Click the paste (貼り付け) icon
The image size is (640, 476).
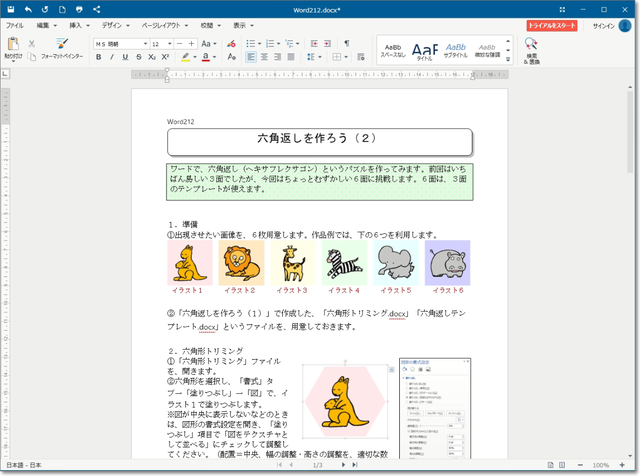point(12,45)
